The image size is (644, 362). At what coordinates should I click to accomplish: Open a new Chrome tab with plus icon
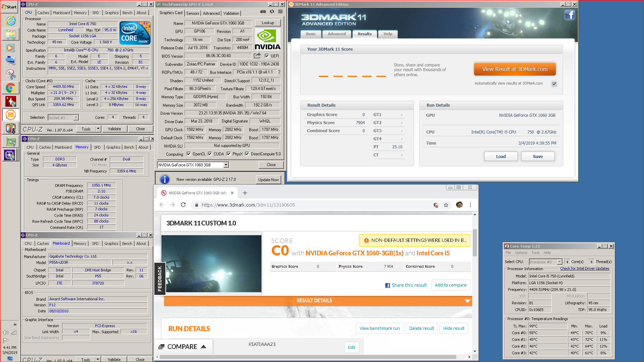(245, 193)
